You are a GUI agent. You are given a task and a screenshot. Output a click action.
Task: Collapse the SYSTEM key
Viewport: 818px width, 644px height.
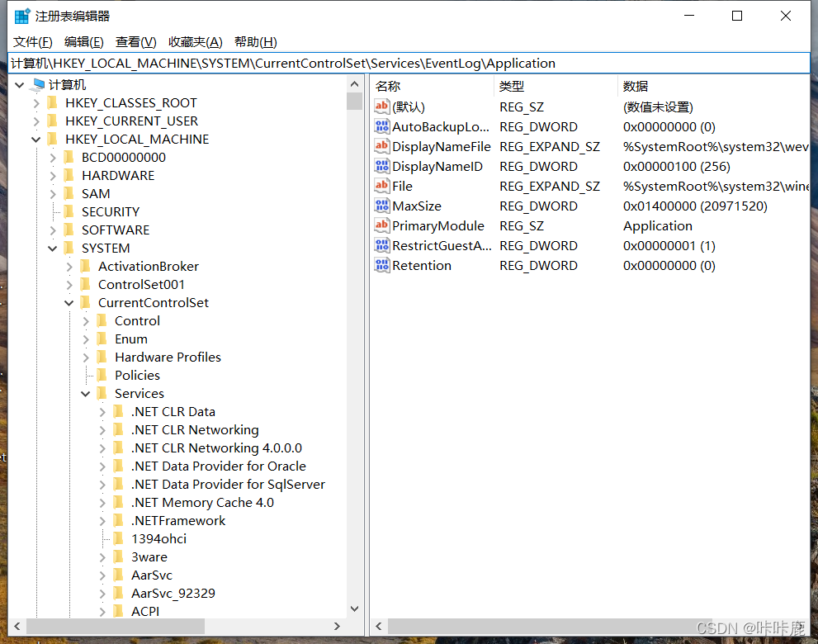(53, 249)
